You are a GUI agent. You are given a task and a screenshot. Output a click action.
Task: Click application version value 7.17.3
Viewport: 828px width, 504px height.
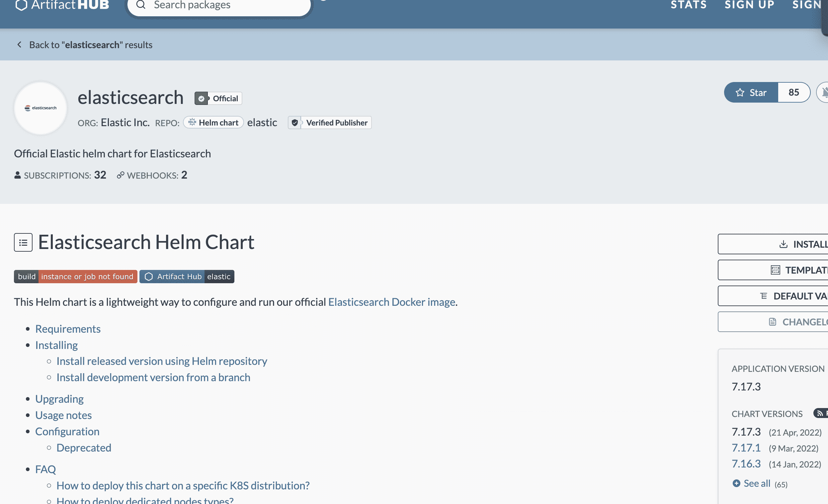(x=746, y=387)
